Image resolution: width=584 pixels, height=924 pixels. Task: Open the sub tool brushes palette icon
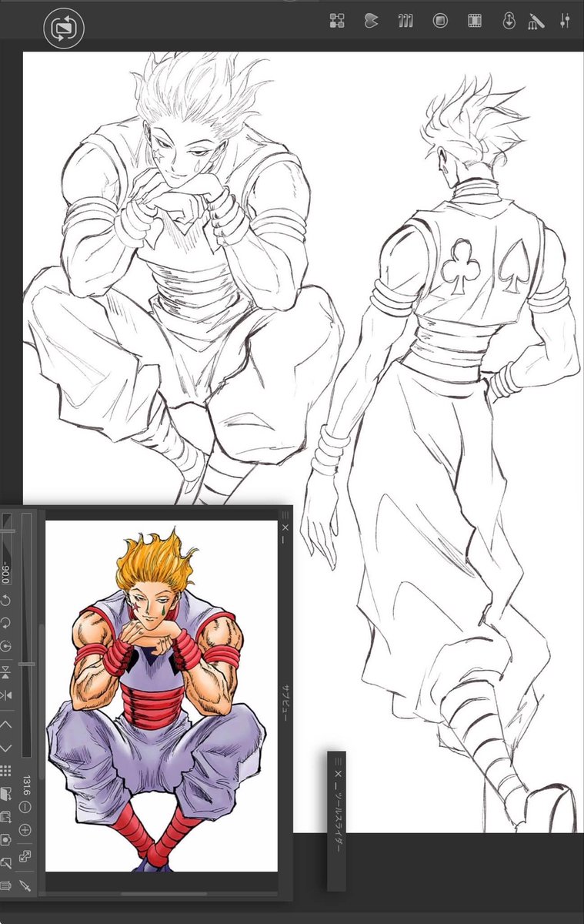click(405, 21)
